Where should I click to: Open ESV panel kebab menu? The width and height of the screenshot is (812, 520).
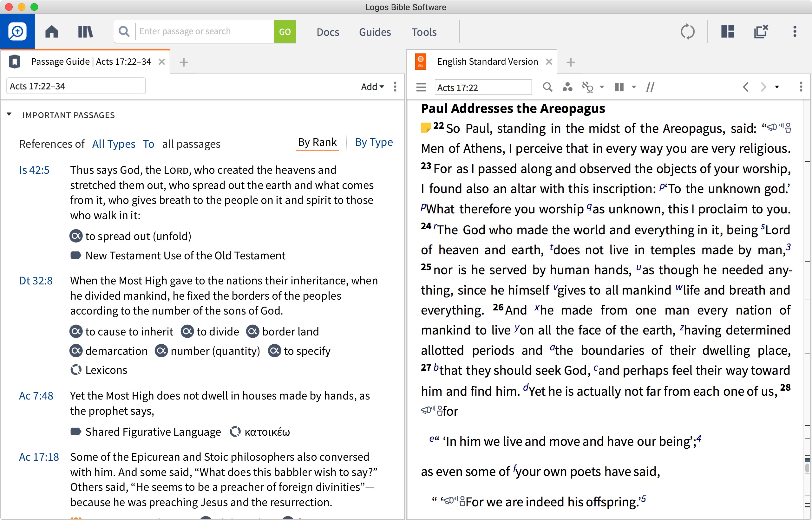pos(801,87)
